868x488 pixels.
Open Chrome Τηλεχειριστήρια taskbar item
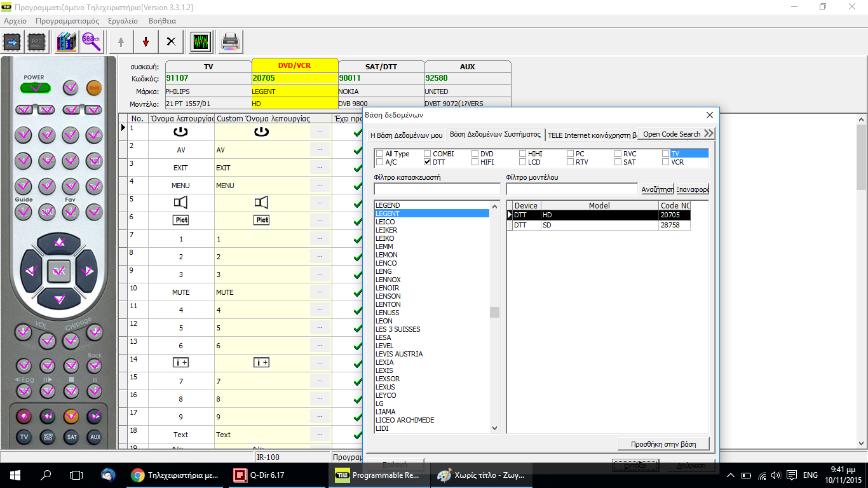pyautogui.click(x=174, y=475)
